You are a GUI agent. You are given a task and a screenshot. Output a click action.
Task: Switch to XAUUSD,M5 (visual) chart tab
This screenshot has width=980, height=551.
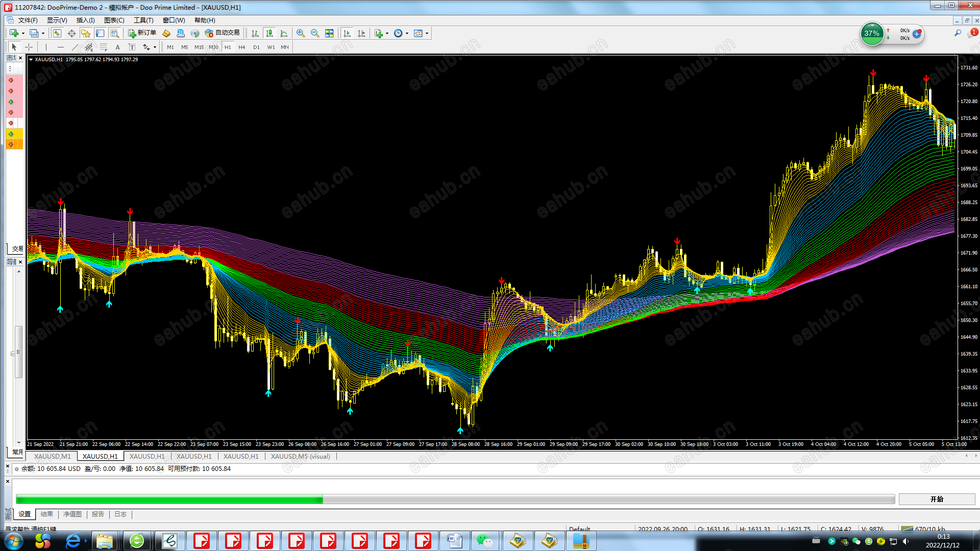[x=300, y=456]
